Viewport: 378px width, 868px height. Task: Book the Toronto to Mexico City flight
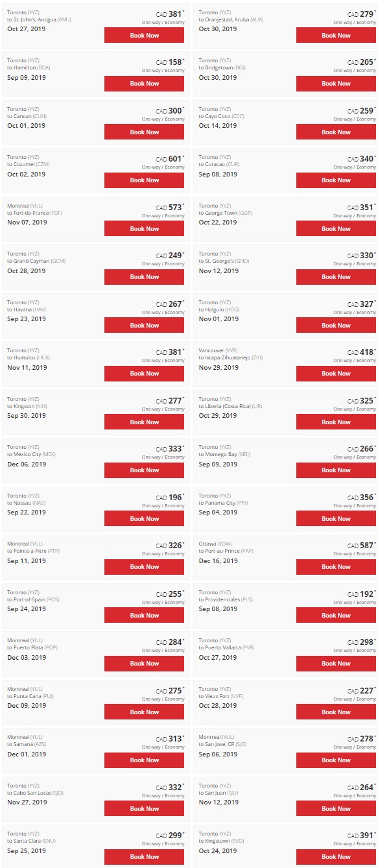(144, 470)
